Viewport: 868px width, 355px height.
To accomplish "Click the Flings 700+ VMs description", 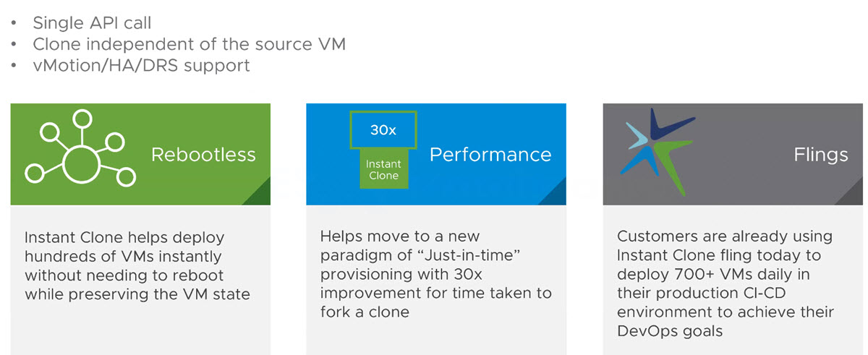I will (x=726, y=284).
